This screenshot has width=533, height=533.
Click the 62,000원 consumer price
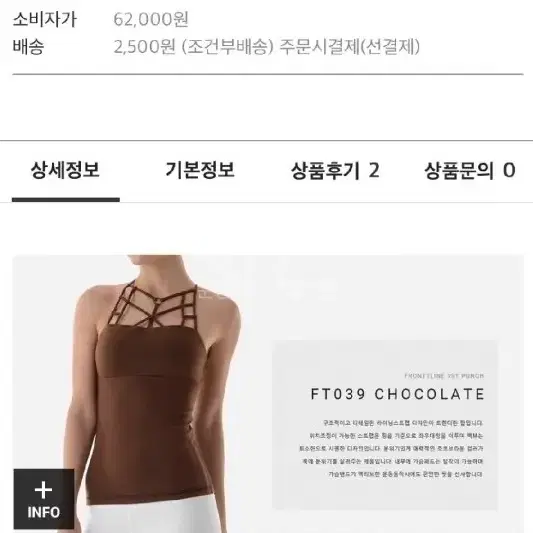[151, 19]
